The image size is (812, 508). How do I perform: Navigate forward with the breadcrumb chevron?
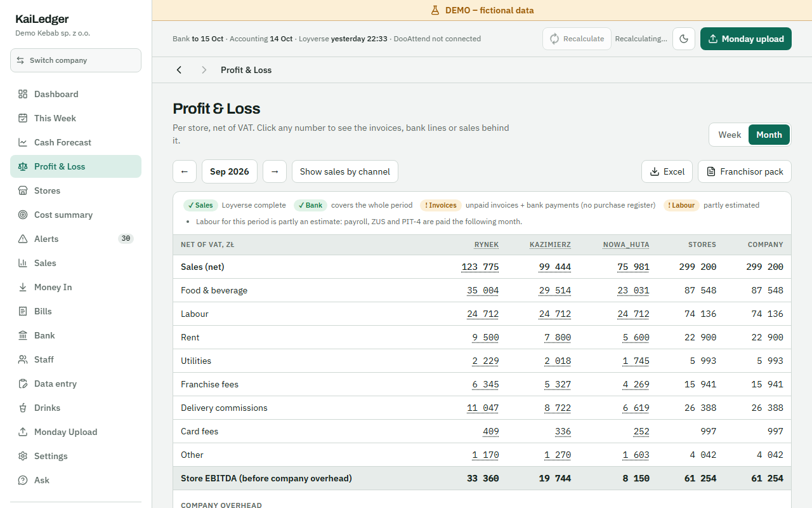[204, 70]
